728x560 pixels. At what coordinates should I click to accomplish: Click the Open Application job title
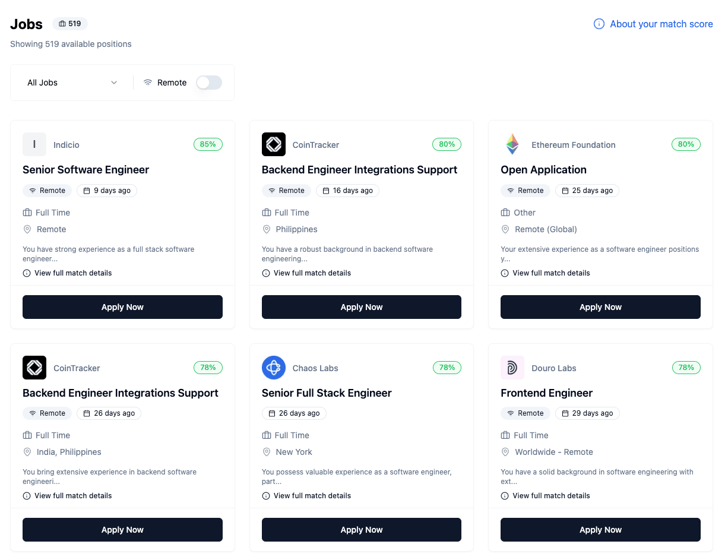pyautogui.click(x=543, y=170)
